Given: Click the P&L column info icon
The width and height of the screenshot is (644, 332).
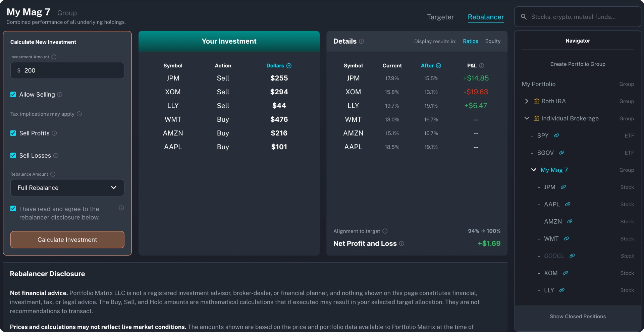Looking at the screenshot, I should coord(482,66).
